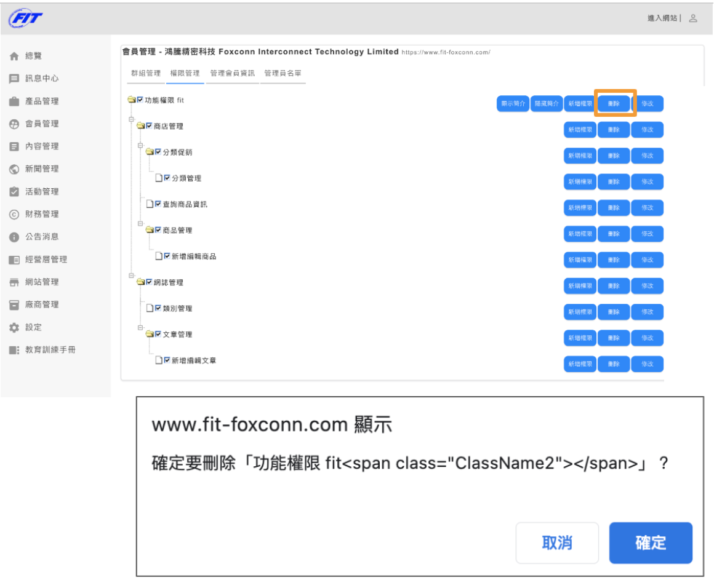Click the document icon beside 內容管理
This screenshot has width=714, height=588.
point(14,146)
